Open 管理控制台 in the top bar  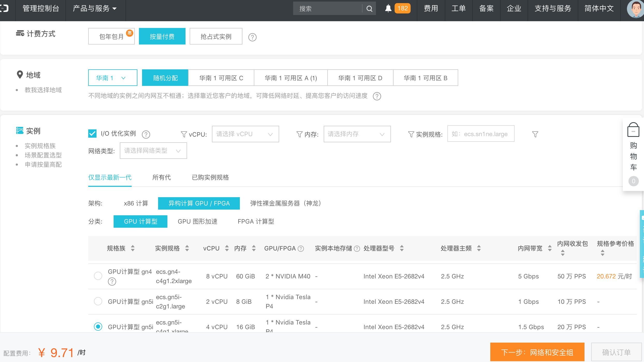41,9
